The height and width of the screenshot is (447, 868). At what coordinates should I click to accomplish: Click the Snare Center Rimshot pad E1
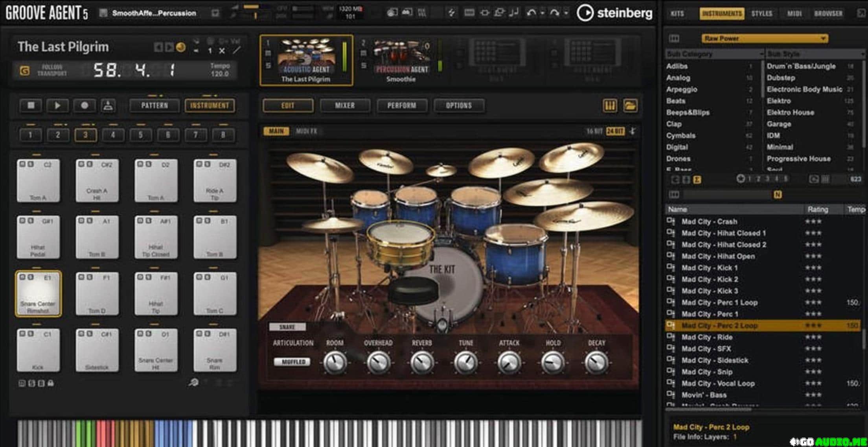pyautogui.click(x=38, y=294)
